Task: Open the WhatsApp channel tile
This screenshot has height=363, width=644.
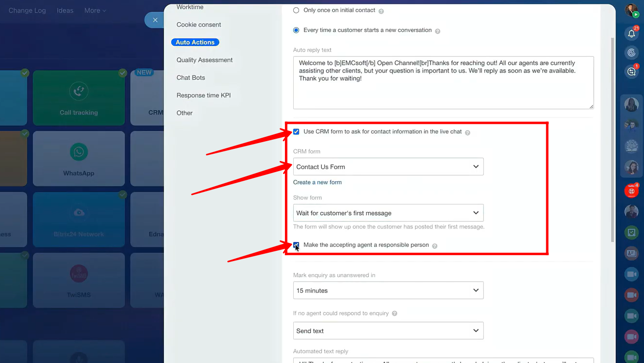Action: click(x=78, y=159)
